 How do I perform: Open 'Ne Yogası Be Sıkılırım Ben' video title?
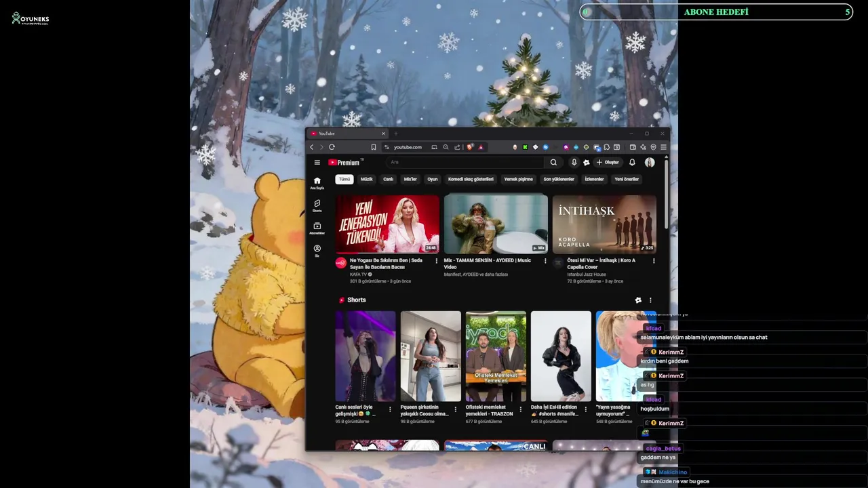coord(386,264)
